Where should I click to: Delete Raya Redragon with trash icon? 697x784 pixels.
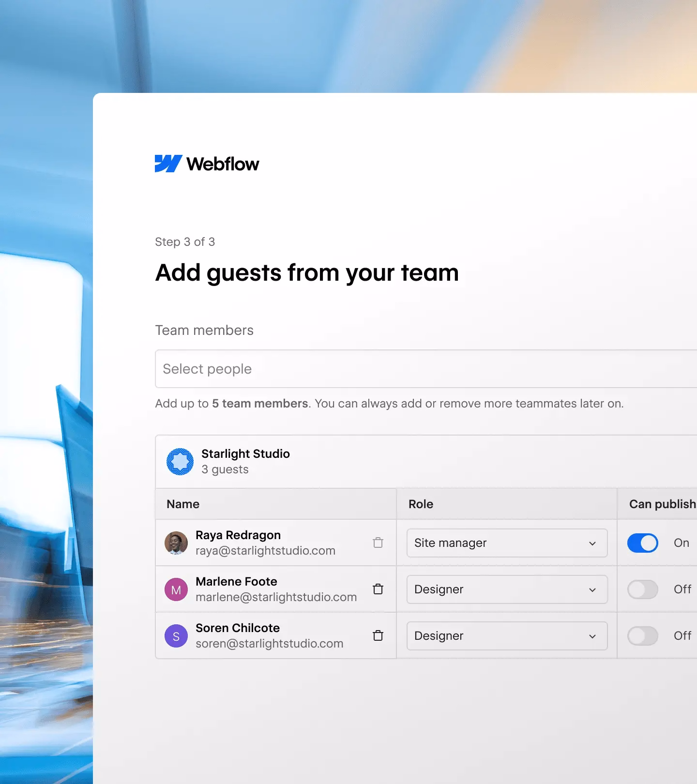coord(378,543)
